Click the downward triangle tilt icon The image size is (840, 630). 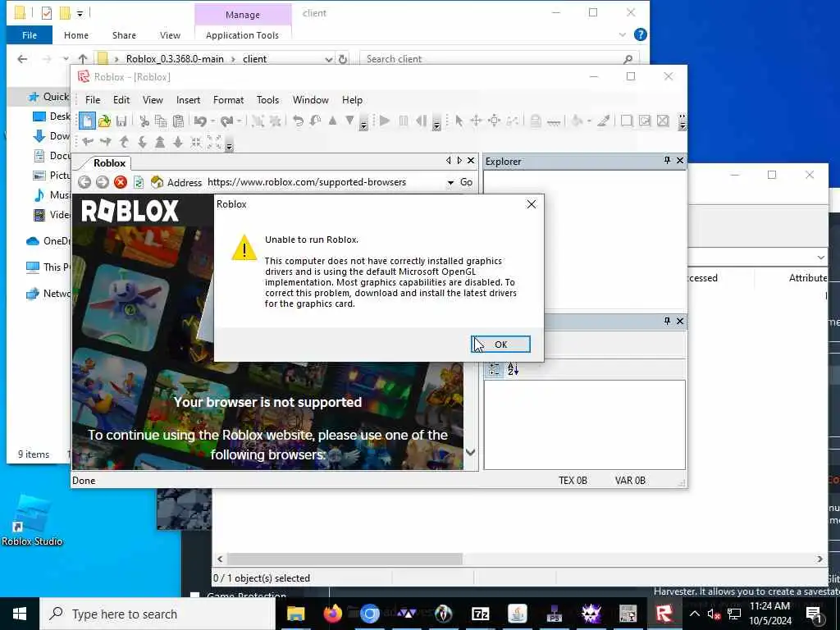[x=349, y=121]
